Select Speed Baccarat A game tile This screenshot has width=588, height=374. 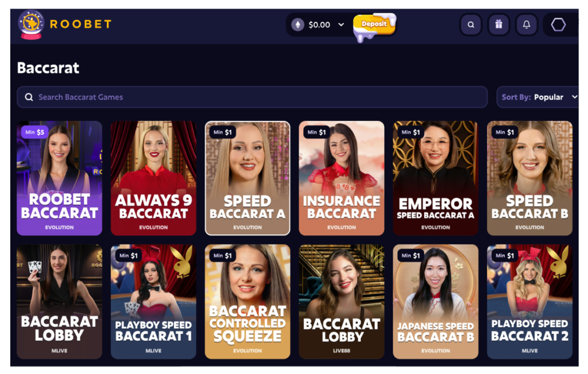(247, 178)
